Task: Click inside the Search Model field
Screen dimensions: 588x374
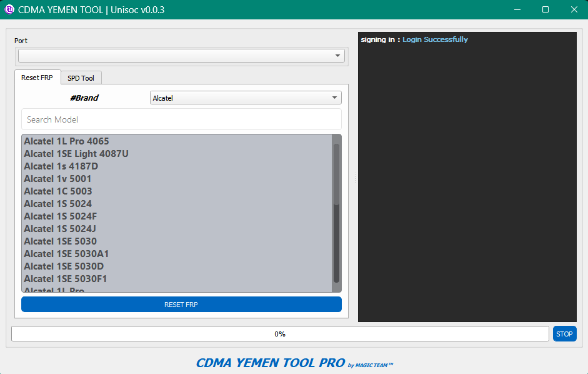Action: pos(181,119)
